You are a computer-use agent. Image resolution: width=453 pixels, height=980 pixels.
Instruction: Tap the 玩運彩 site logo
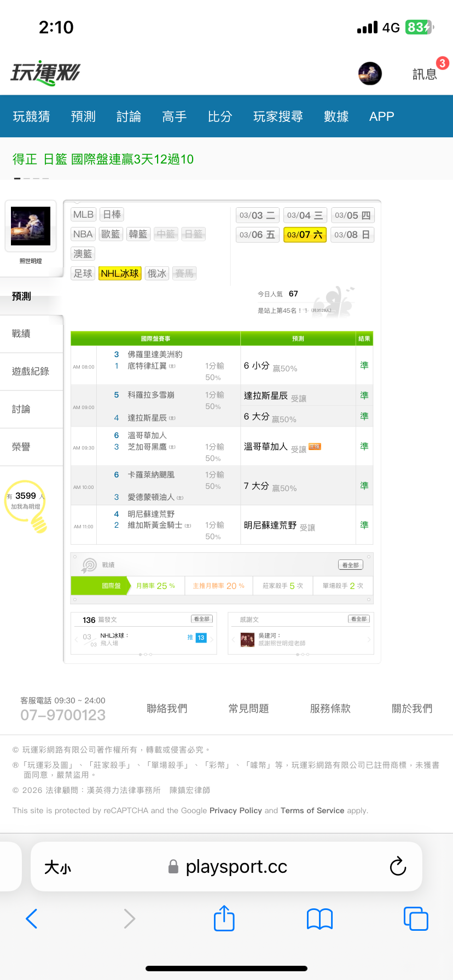[45, 73]
